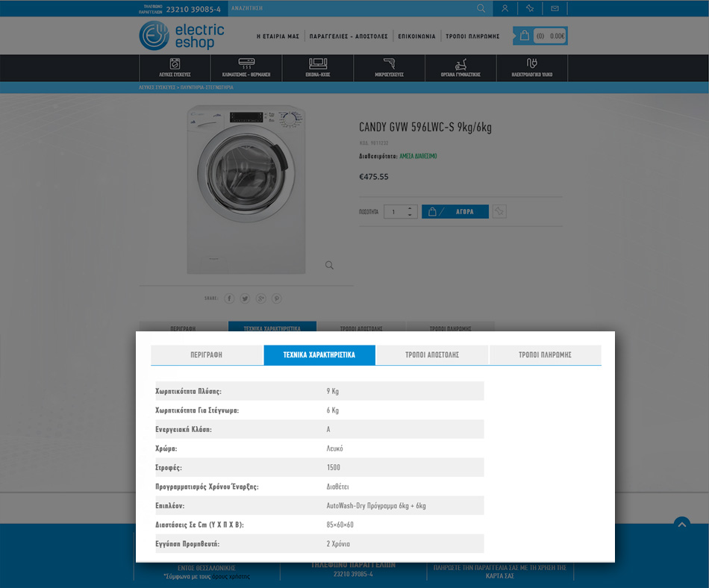Viewport: 709px width, 588px height.
Task: Click ΛΕΥΚΕΣ ΣΥΣΚΕΥΕΣ breadcrumb link
Action: pos(157,87)
